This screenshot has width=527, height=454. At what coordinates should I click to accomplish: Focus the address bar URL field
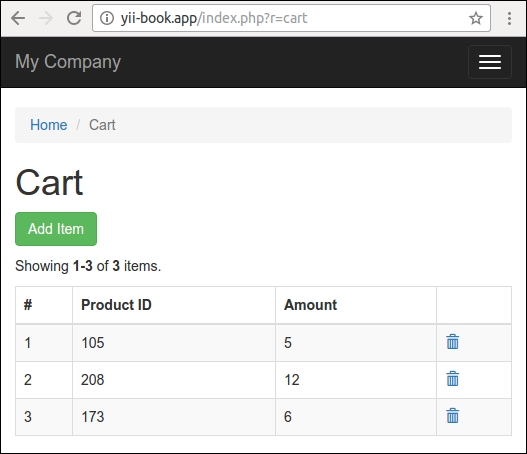click(291, 18)
